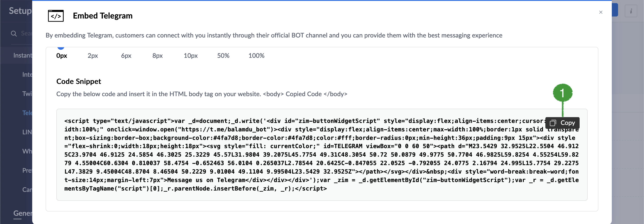Open the Twilio sidebar item
Image resolution: width=644 pixels, height=224 pixels.
(27, 93)
